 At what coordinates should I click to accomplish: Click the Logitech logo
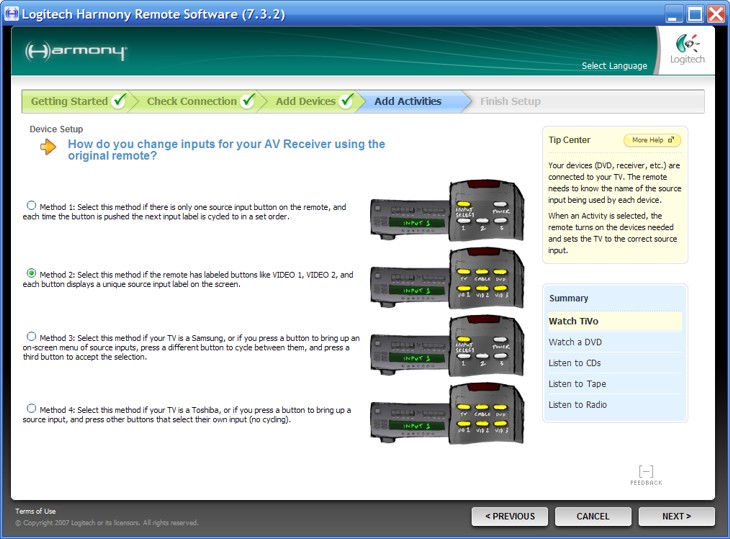point(687,49)
